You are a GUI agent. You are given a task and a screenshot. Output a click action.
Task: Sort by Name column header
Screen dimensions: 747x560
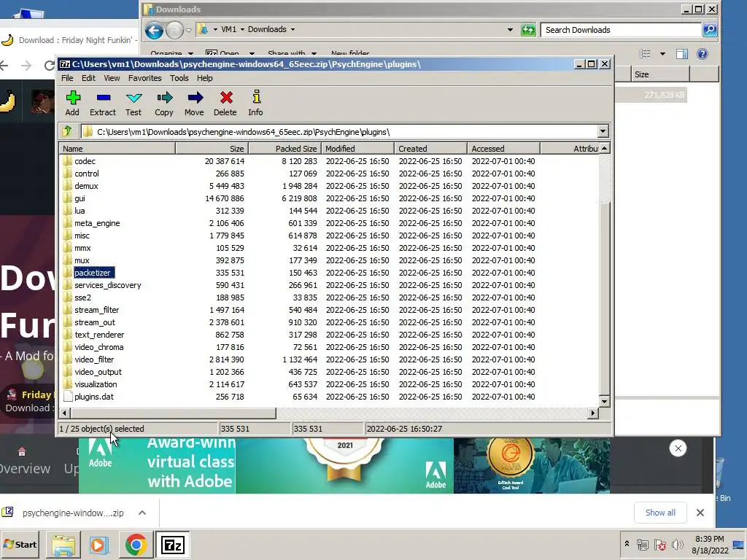coord(117,149)
